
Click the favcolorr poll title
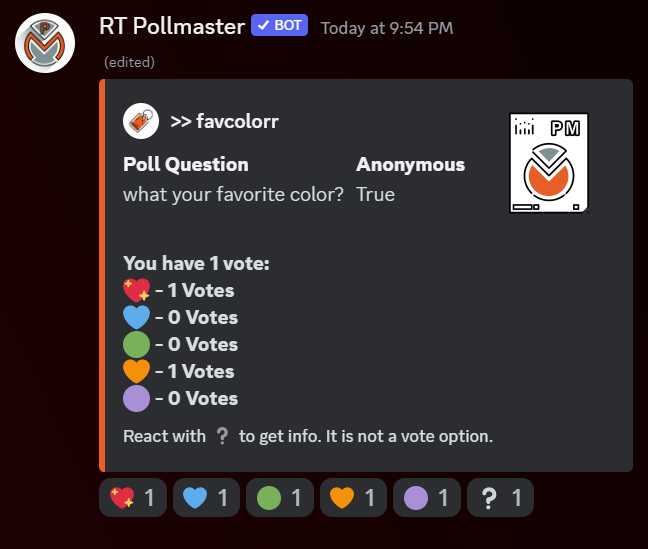(224, 122)
